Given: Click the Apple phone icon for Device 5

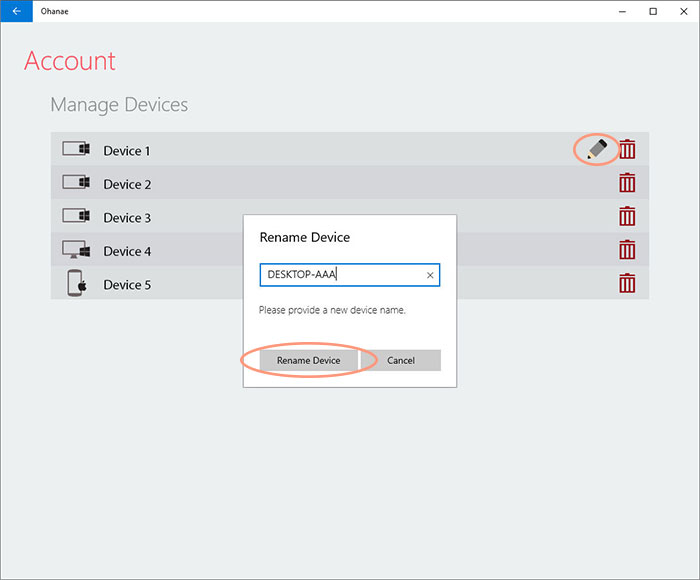Looking at the screenshot, I should click(x=76, y=283).
